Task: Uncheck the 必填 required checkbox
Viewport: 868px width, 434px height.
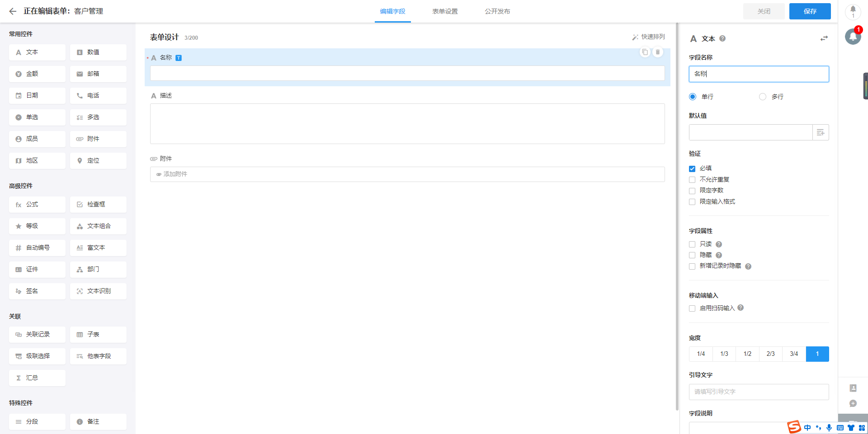Action: [692, 168]
